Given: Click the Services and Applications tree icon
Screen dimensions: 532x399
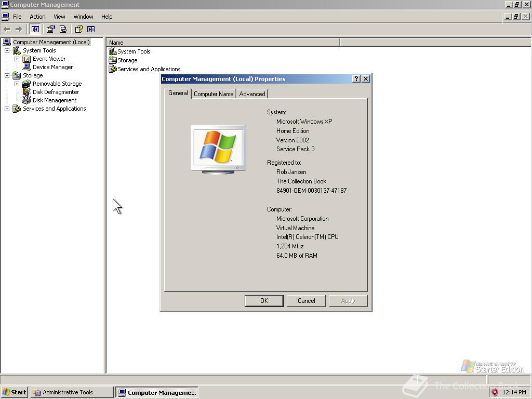Looking at the screenshot, I should pyautogui.click(x=17, y=109).
